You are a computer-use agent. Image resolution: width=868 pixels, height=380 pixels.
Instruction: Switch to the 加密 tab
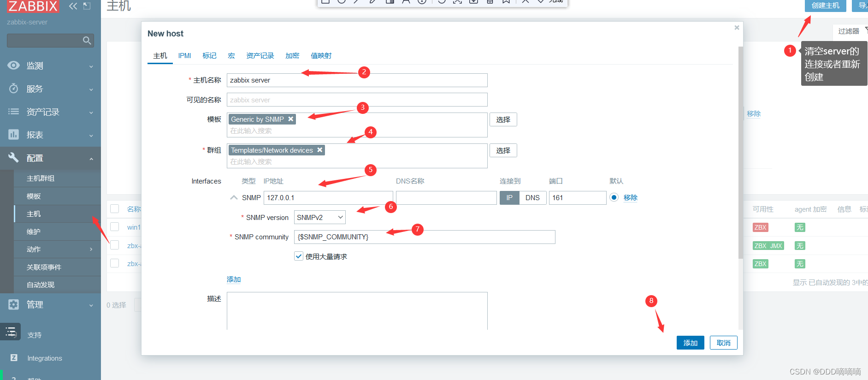pyautogui.click(x=292, y=56)
